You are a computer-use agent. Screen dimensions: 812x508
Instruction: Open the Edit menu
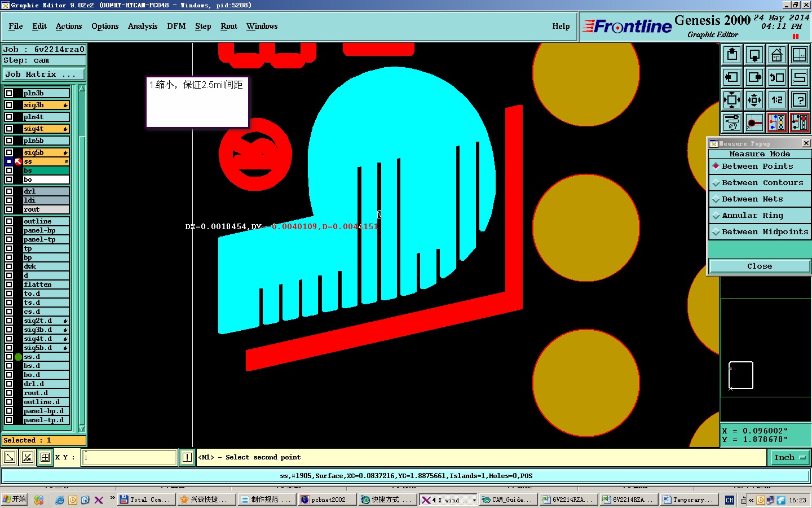coord(39,27)
